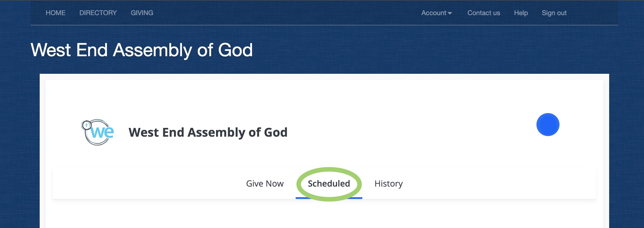Open the DIRECTORY page
Screen dimensions: 644x228
click(x=98, y=13)
